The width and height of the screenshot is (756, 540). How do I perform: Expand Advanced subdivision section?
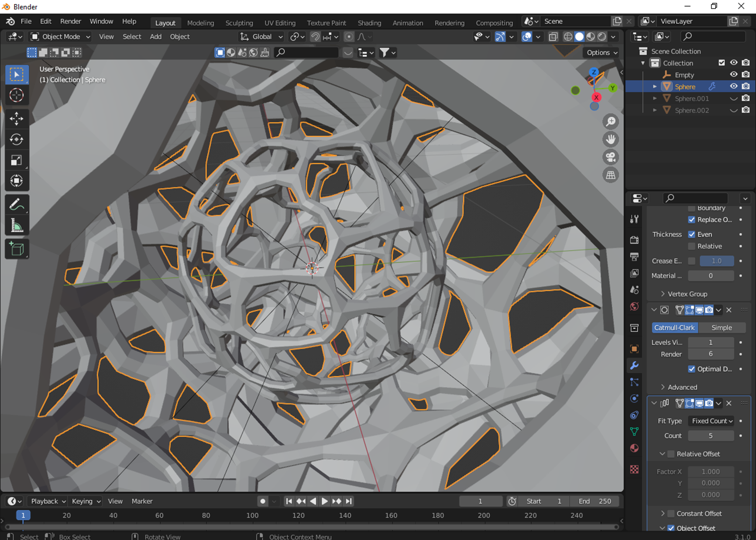pyautogui.click(x=678, y=387)
